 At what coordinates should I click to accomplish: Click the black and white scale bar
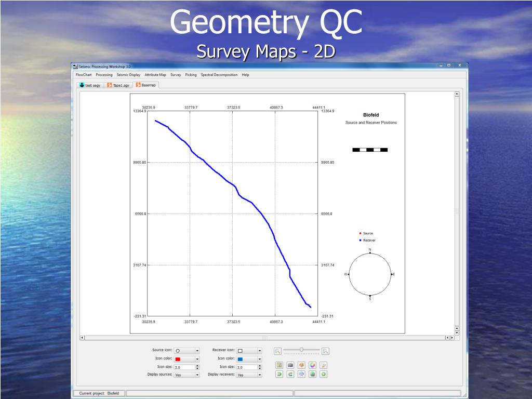370,150
